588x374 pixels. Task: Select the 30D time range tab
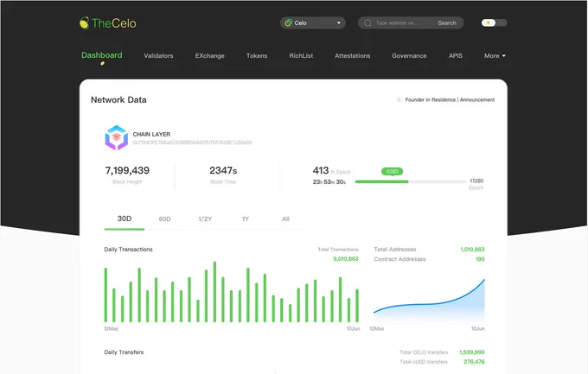(x=125, y=219)
